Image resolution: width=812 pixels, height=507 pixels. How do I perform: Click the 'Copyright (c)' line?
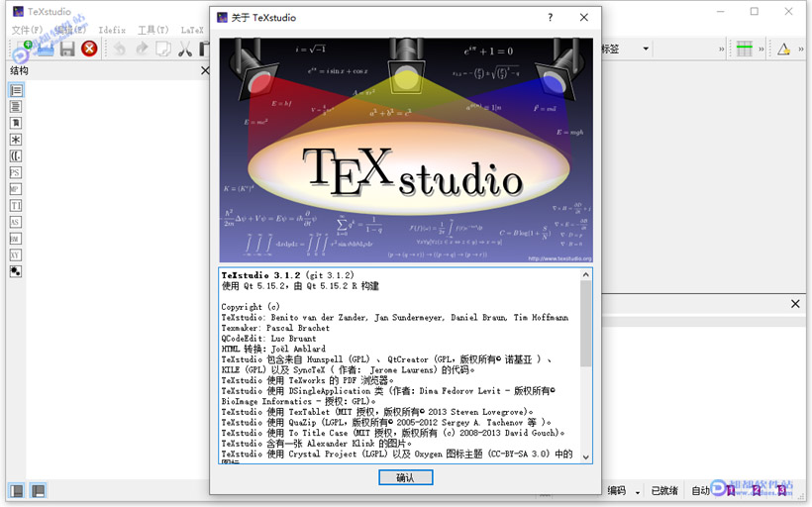pyautogui.click(x=251, y=307)
